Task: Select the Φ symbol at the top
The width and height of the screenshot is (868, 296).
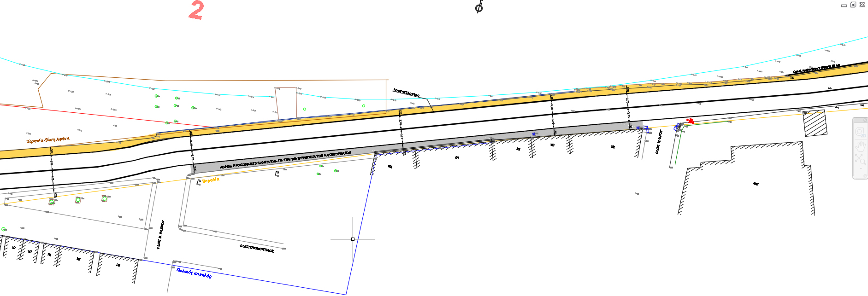Action: [x=479, y=7]
